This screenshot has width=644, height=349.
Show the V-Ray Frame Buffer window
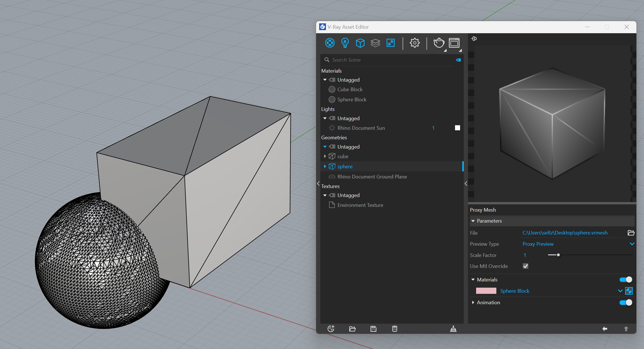coord(454,43)
